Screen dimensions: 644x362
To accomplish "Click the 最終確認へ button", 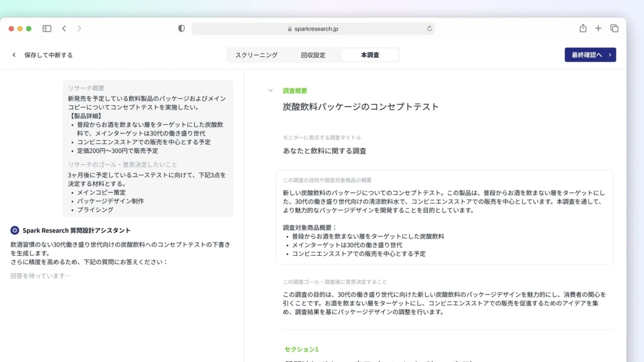I will 590,55.
